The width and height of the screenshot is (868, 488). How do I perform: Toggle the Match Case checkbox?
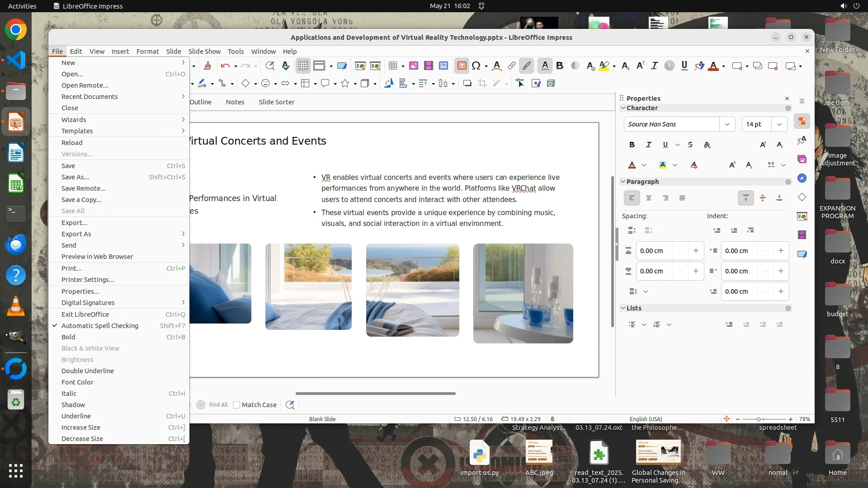(x=236, y=405)
